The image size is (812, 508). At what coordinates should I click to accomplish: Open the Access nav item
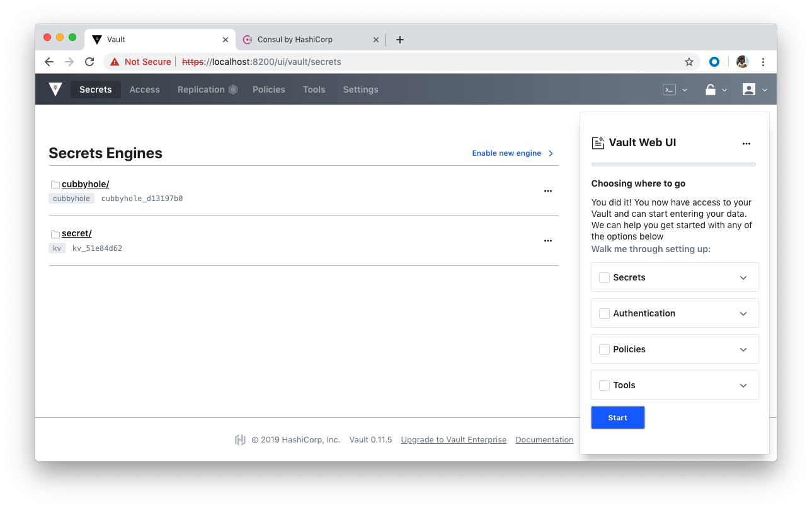tap(145, 89)
